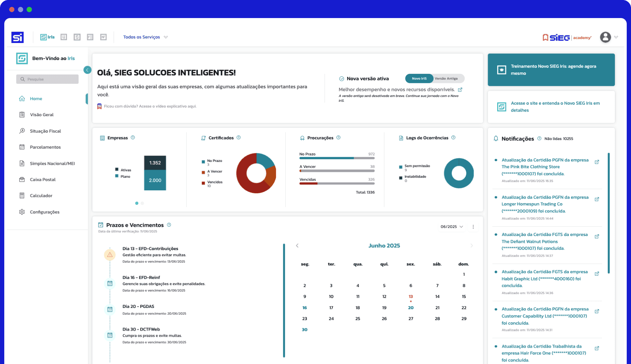
Task: Collapse the sidebar using the round arrow button
Action: pyautogui.click(x=87, y=70)
